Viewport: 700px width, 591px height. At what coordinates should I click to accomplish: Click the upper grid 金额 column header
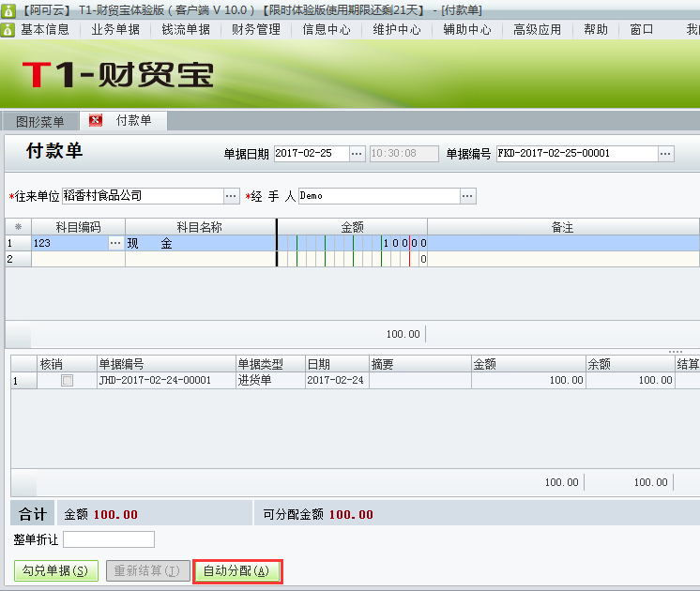click(352, 227)
